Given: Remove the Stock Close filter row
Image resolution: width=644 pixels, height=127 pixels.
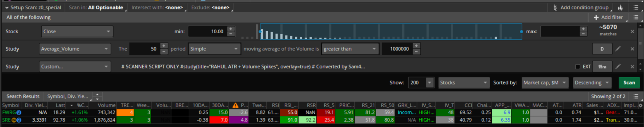Looking at the screenshot, I should 632,31.
